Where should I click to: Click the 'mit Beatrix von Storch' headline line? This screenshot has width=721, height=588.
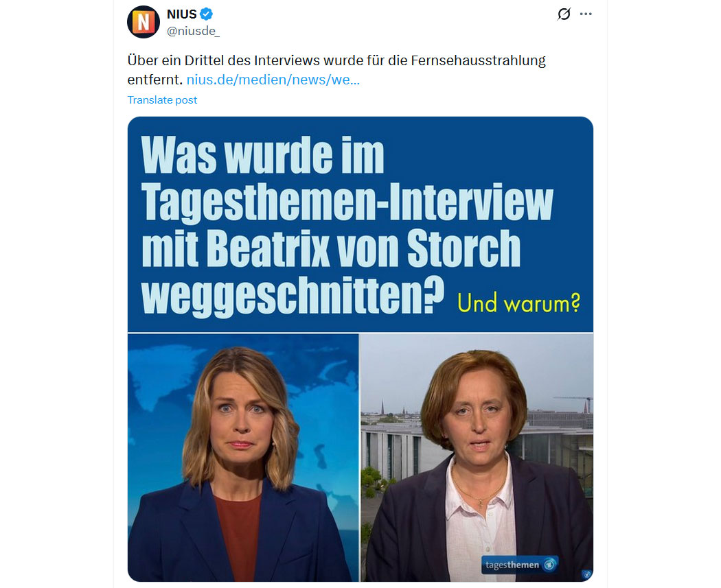coord(331,248)
